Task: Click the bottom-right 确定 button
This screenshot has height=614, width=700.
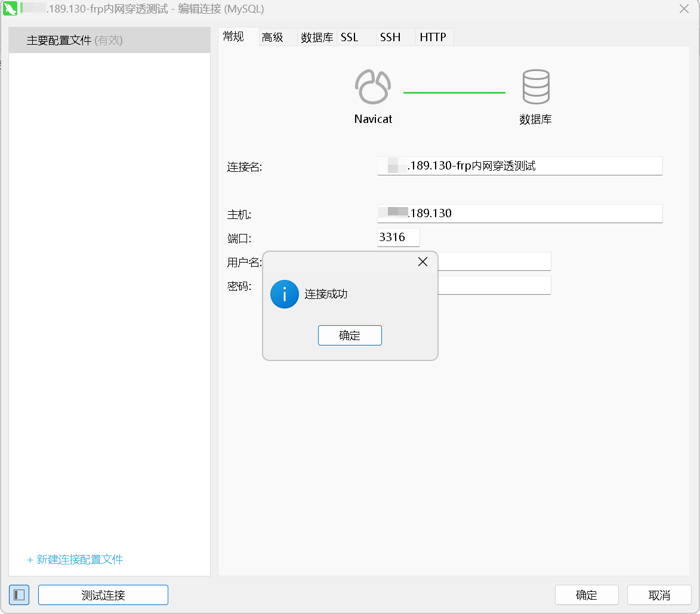Action: click(x=587, y=595)
